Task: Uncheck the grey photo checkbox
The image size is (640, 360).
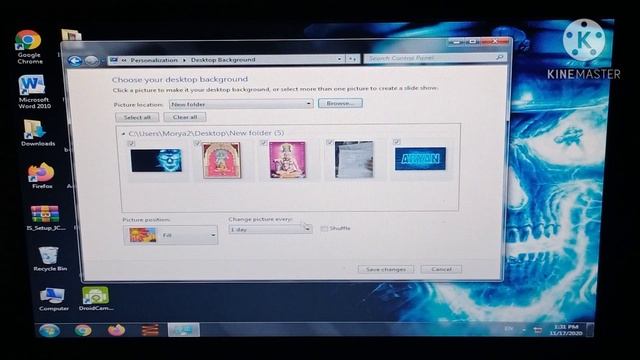Action: pos(330,142)
